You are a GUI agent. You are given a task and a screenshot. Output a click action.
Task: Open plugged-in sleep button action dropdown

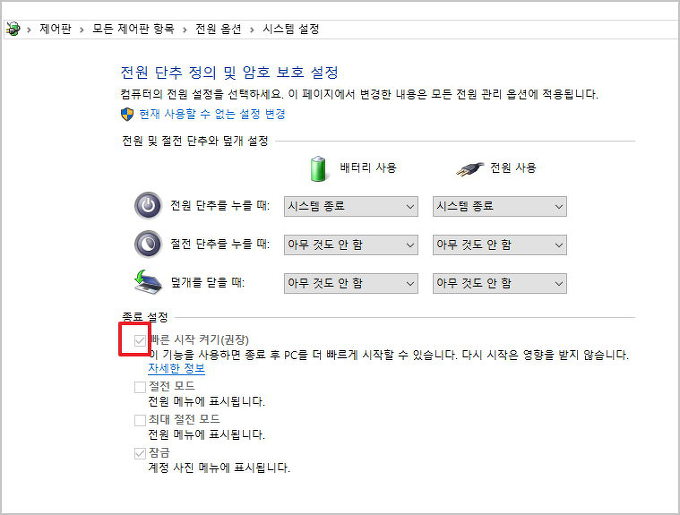click(x=499, y=245)
